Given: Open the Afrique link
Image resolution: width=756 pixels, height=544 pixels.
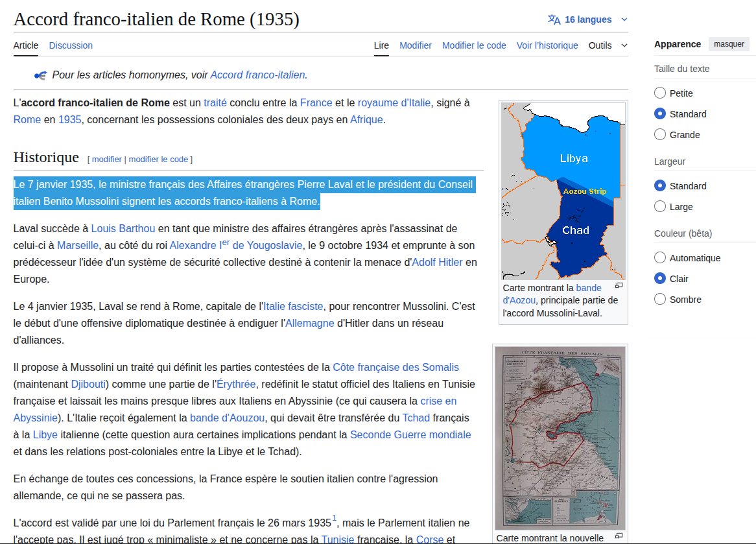Looking at the screenshot, I should 366,119.
